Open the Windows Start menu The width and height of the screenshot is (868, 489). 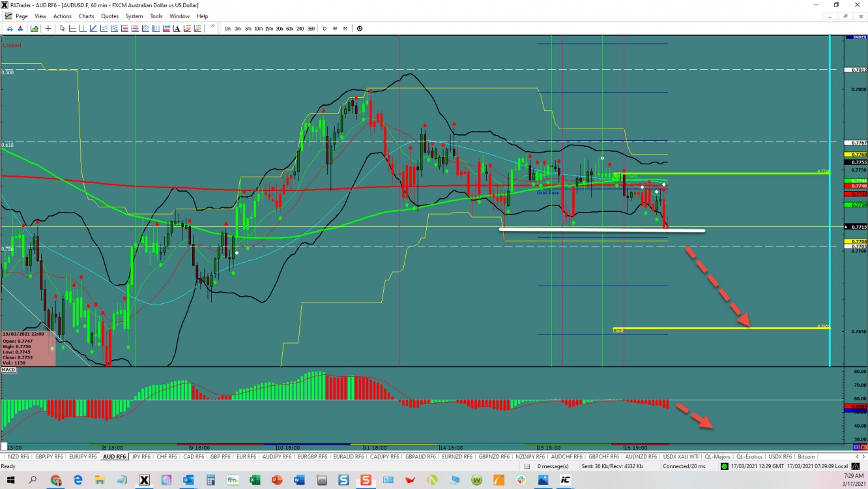click(x=10, y=481)
